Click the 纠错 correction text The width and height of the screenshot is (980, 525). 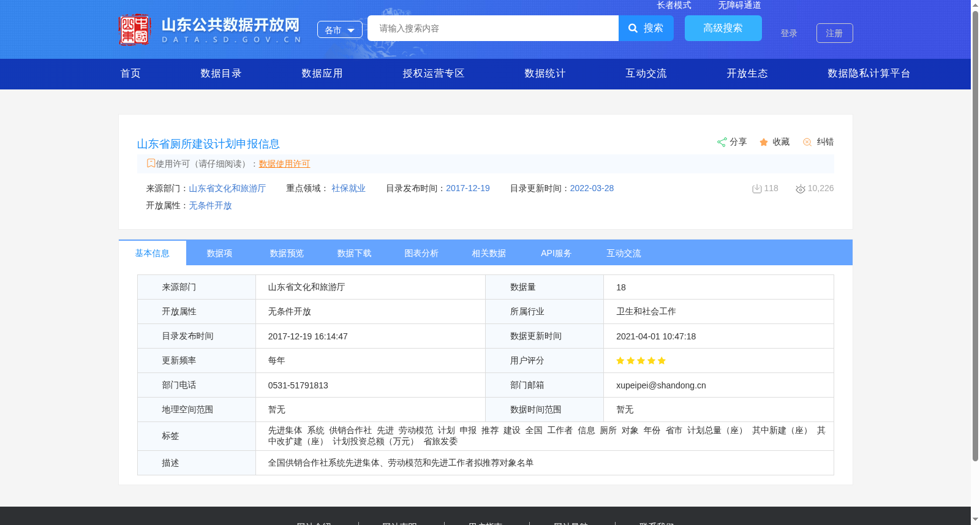point(825,142)
